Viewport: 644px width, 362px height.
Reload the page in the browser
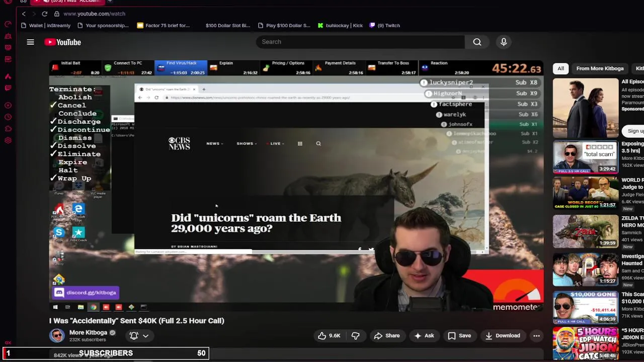[x=45, y=14]
